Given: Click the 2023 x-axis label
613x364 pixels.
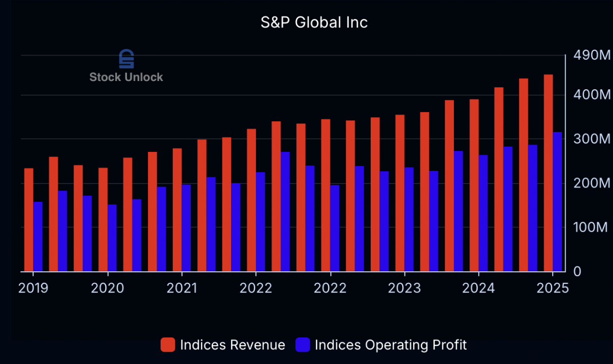Looking at the screenshot, I should [x=404, y=289].
